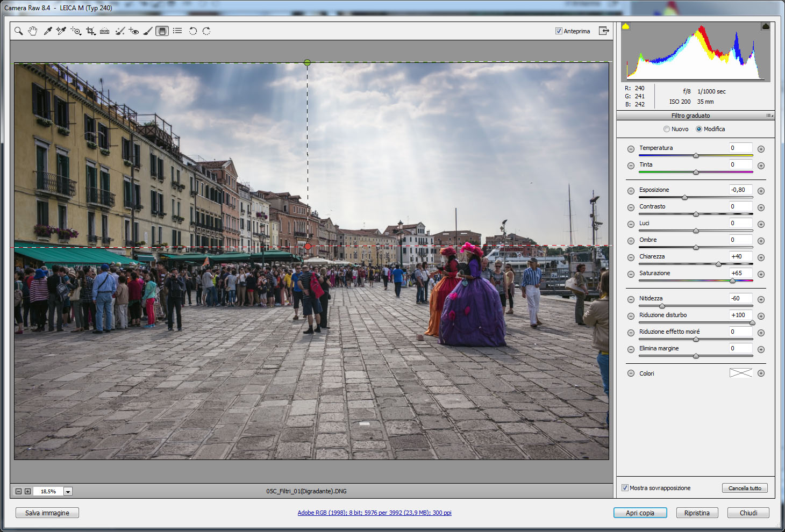Click the Chiarezza value field

click(x=740, y=256)
